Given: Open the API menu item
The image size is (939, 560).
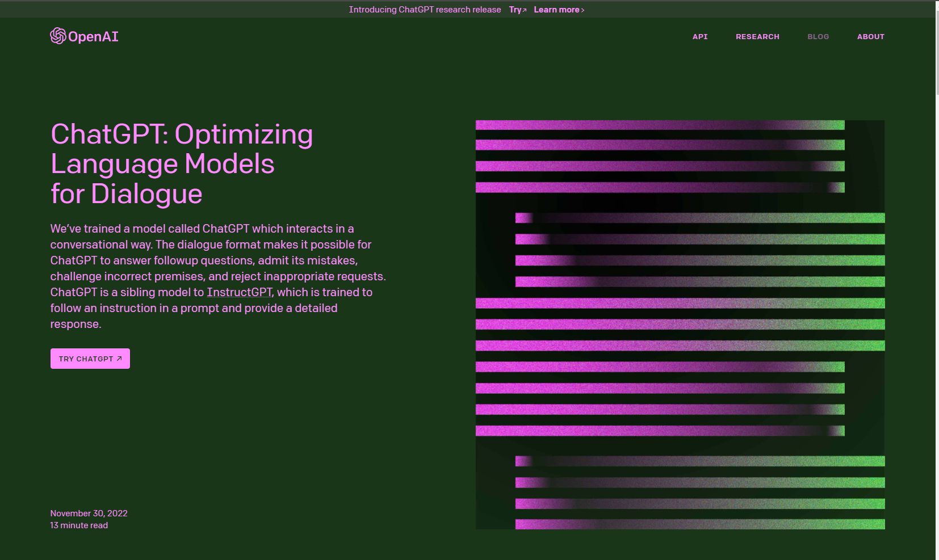Looking at the screenshot, I should 700,37.
